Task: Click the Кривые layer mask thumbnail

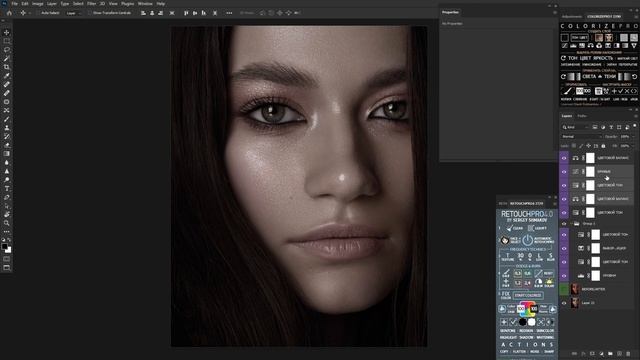Action: tap(590, 172)
